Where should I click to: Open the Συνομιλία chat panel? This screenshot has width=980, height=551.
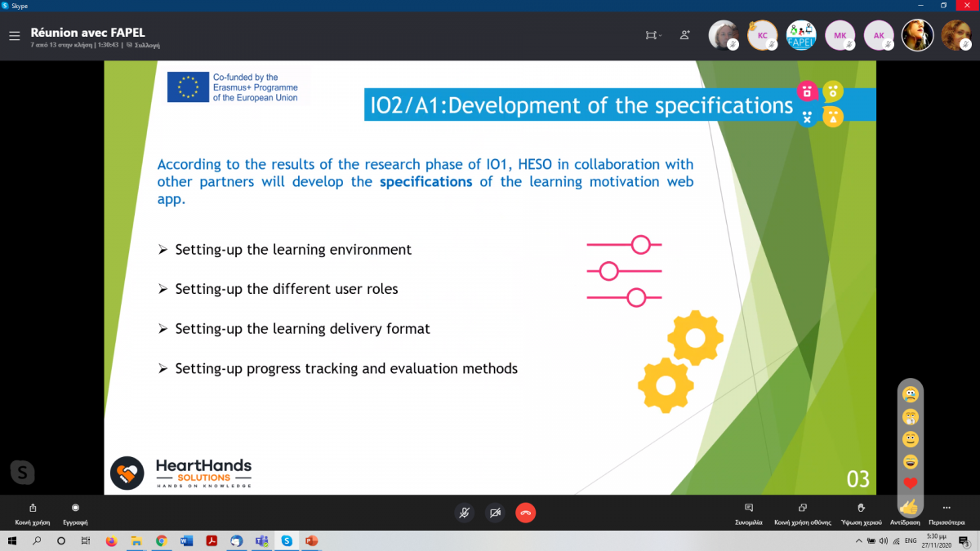[x=748, y=513]
